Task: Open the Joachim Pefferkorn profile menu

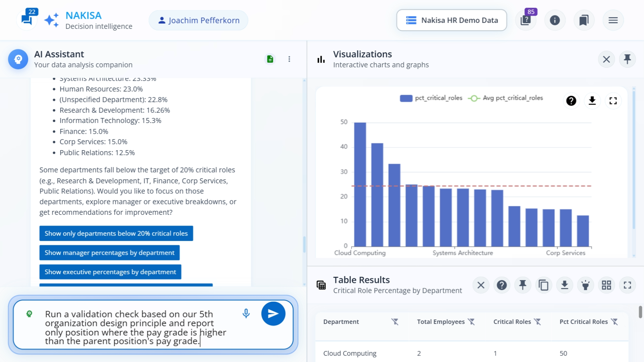Action: coord(198,20)
